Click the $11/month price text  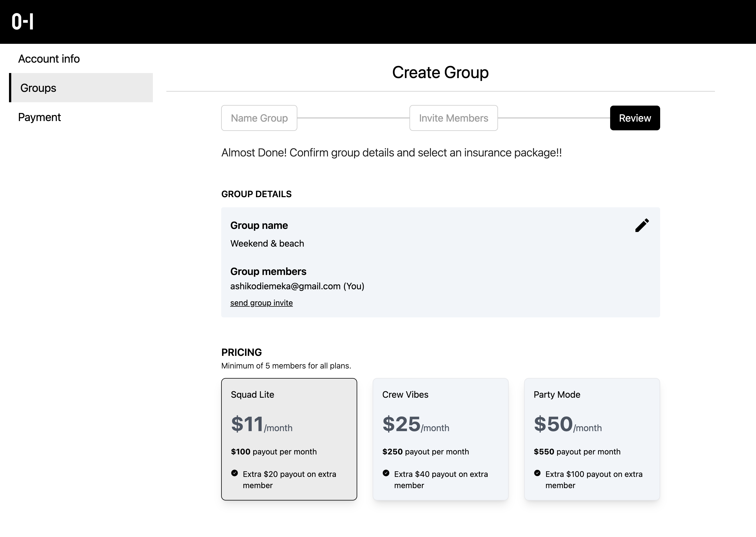pos(261,425)
